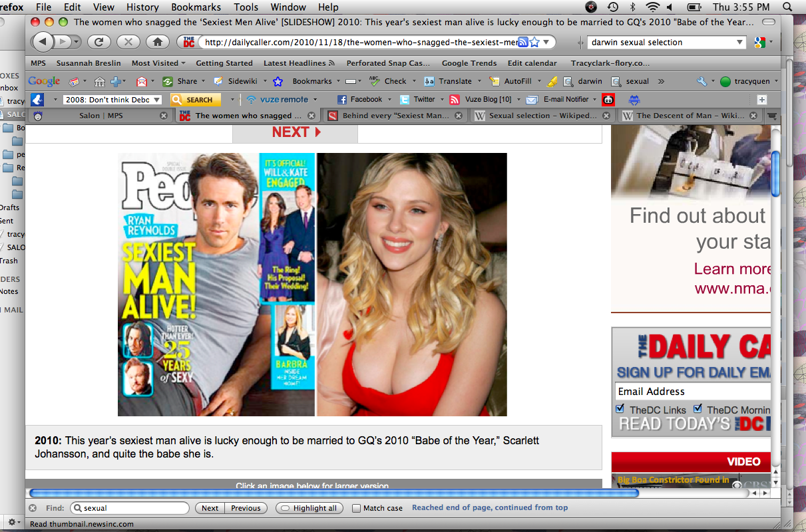Click the horizontal page scrollbar

pos(333,493)
